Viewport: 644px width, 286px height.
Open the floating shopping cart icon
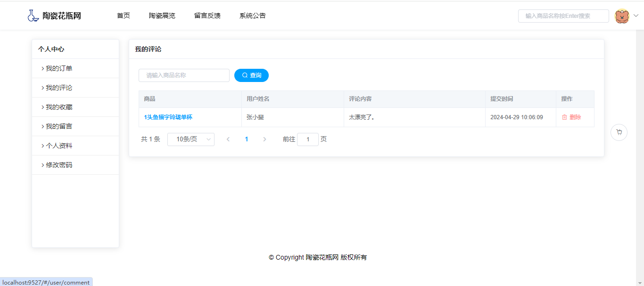(x=619, y=132)
